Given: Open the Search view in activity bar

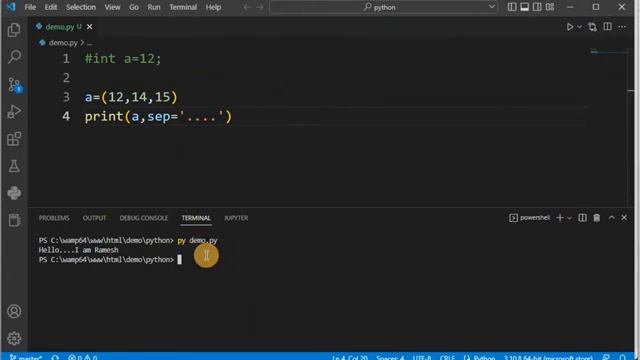Looking at the screenshot, I should [14, 57].
